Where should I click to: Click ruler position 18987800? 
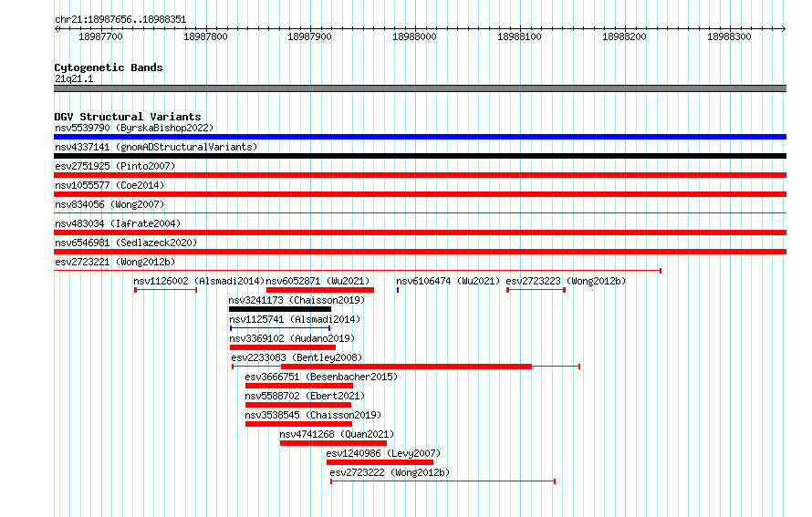[205, 36]
